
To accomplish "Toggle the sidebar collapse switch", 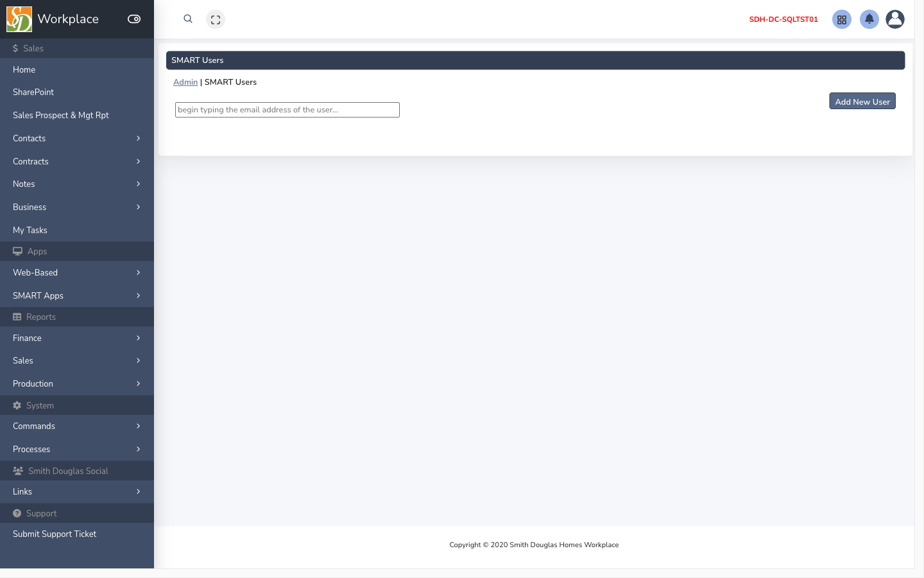I will click(134, 19).
